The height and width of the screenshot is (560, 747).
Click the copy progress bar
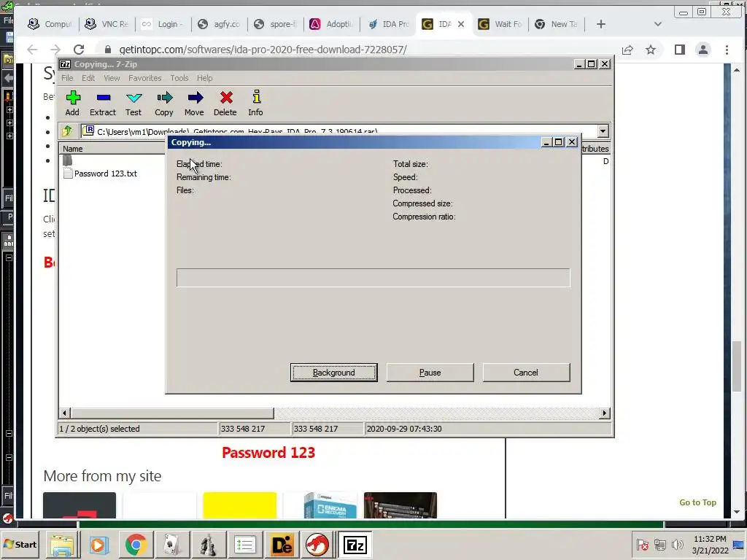pyautogui.click(x=373, y=278)
